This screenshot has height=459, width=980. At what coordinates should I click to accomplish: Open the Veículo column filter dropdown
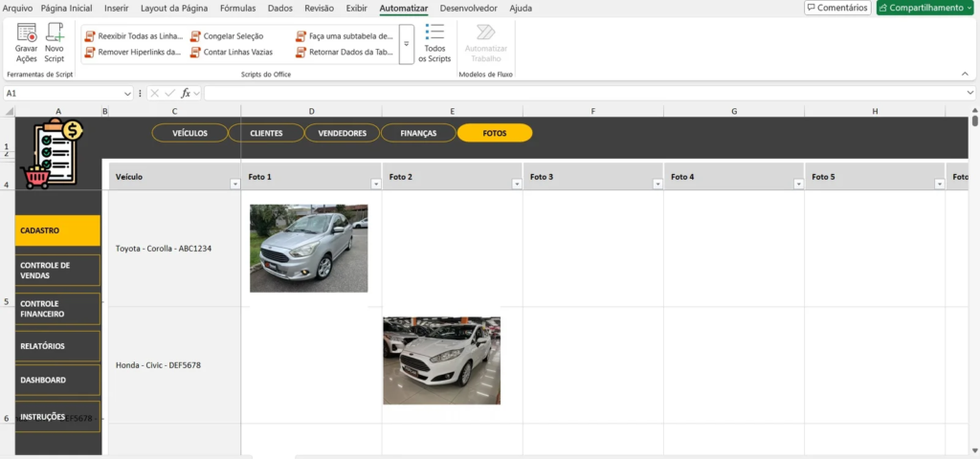(234, 184)
